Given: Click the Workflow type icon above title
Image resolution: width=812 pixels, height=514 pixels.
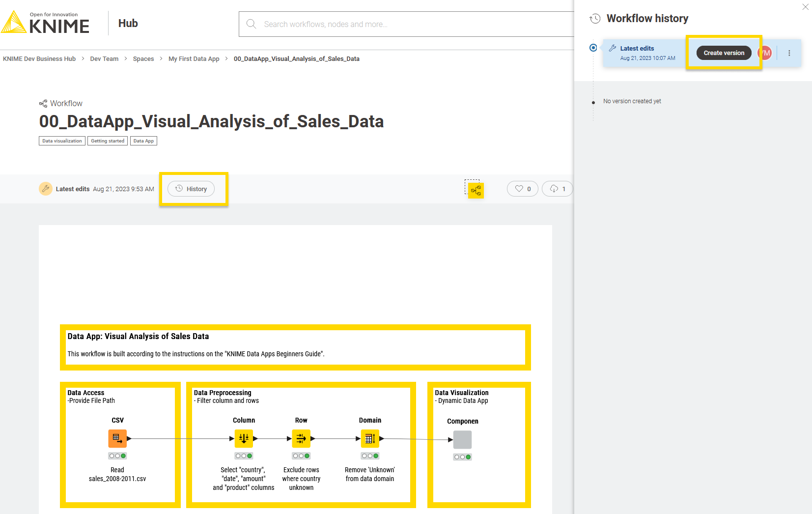Looking at the screenshot, I should pyautogui.click(x=43, y=104).
